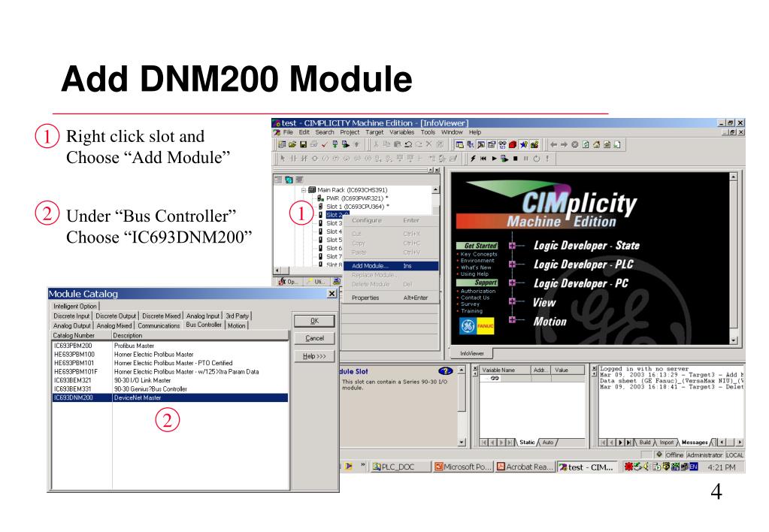Click the Save floppy disk toolbar icon
Screen dimensions: 769x532
(x=303, y=144)
